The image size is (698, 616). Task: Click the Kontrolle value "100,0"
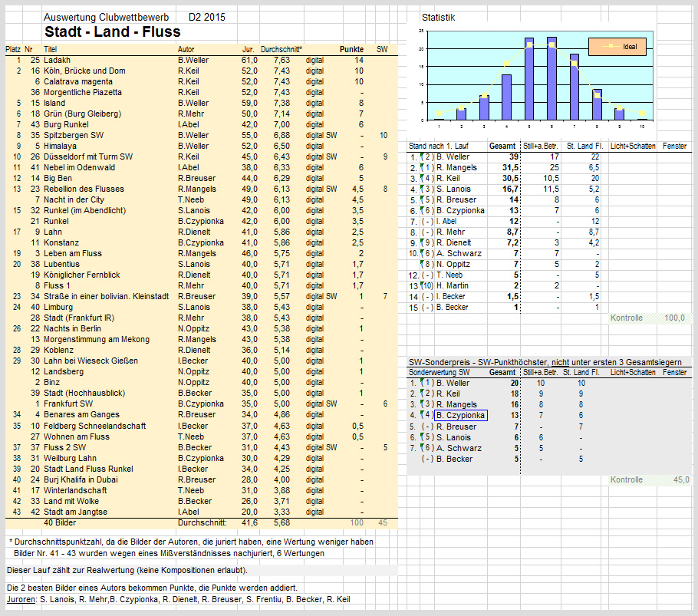[x=674, y=318]
